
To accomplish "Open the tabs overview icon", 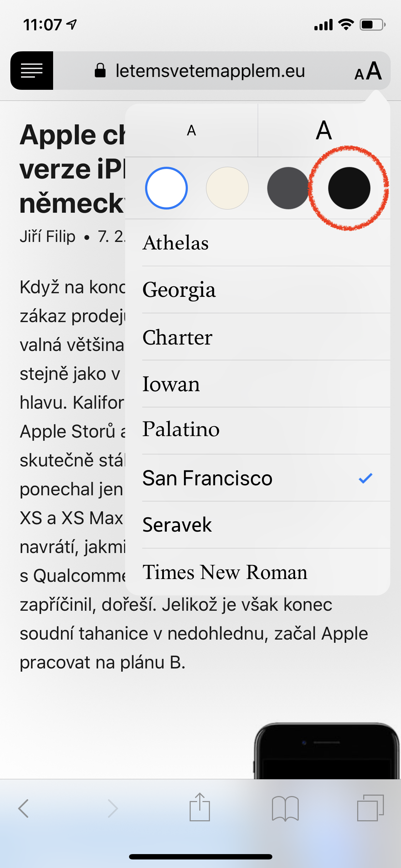I will [370, 807].
